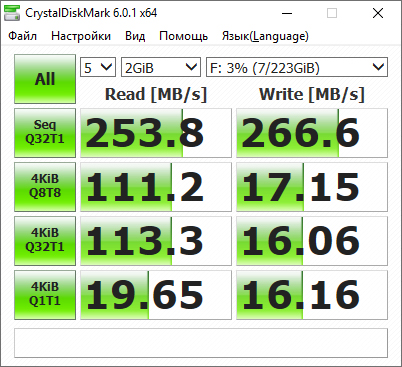Click the CrystalDiskMark app icon in title bar
The width and height of the screenshot is (402, 367).
click(x=12, y=13)
